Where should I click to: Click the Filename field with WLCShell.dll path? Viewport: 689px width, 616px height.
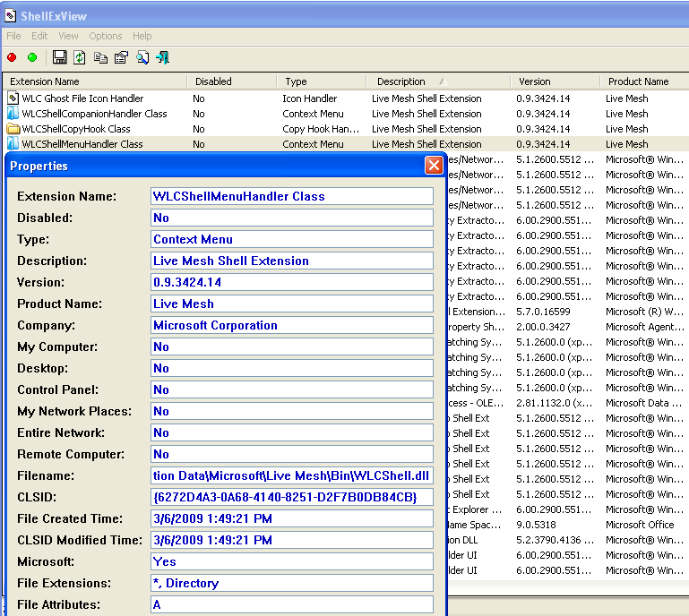pos(292,476)
